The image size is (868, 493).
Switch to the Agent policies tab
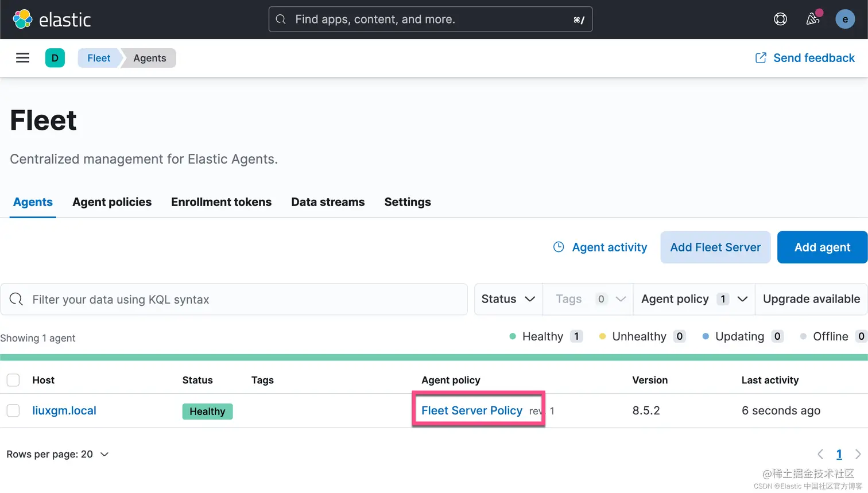point(112,202)
